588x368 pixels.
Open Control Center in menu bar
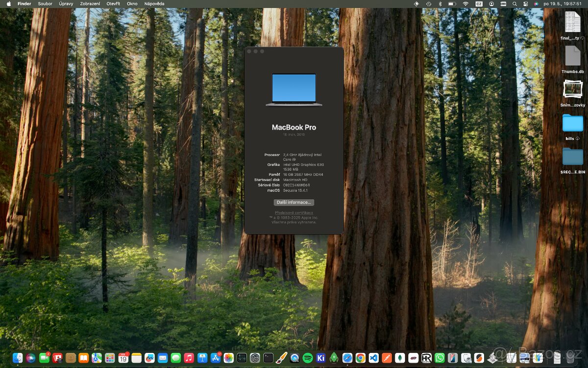click(525, 4)
